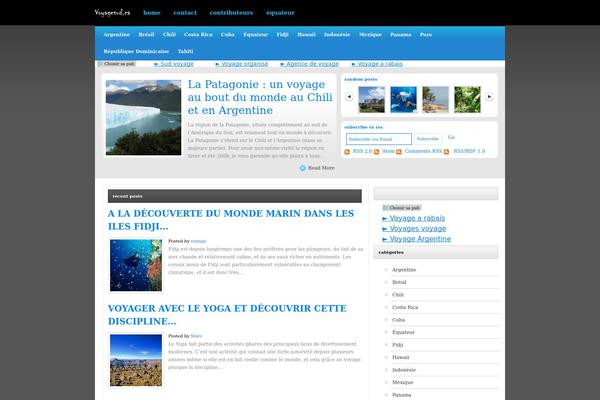Open the Comments RSS text link

pos(423,151)
